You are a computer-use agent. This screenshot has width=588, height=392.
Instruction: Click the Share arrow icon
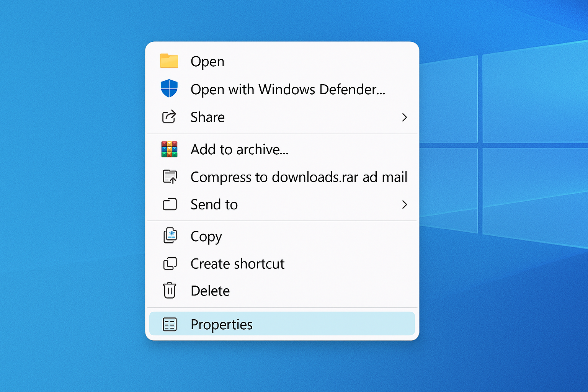169,116
